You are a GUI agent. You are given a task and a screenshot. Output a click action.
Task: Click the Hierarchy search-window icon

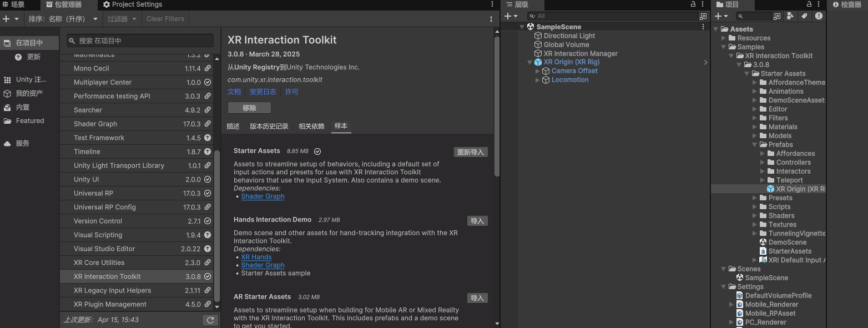click(703, 17)
